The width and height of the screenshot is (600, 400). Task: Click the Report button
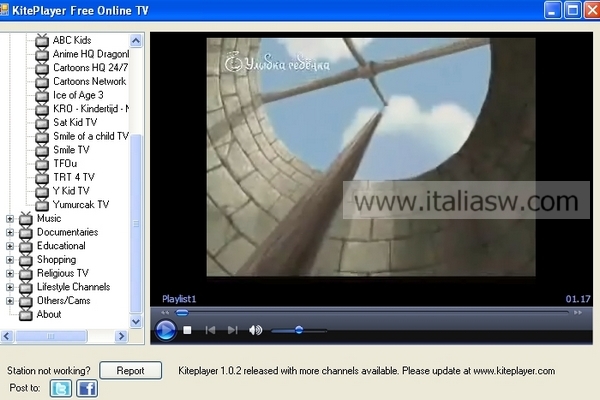[130, 371]
